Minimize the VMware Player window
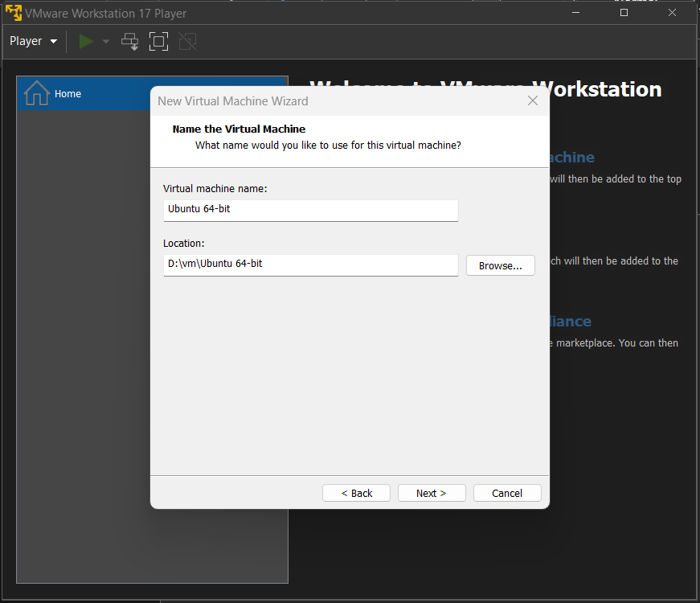Image resolution: width=700 pixels, height=603 pixels. (x=576, y=13)
